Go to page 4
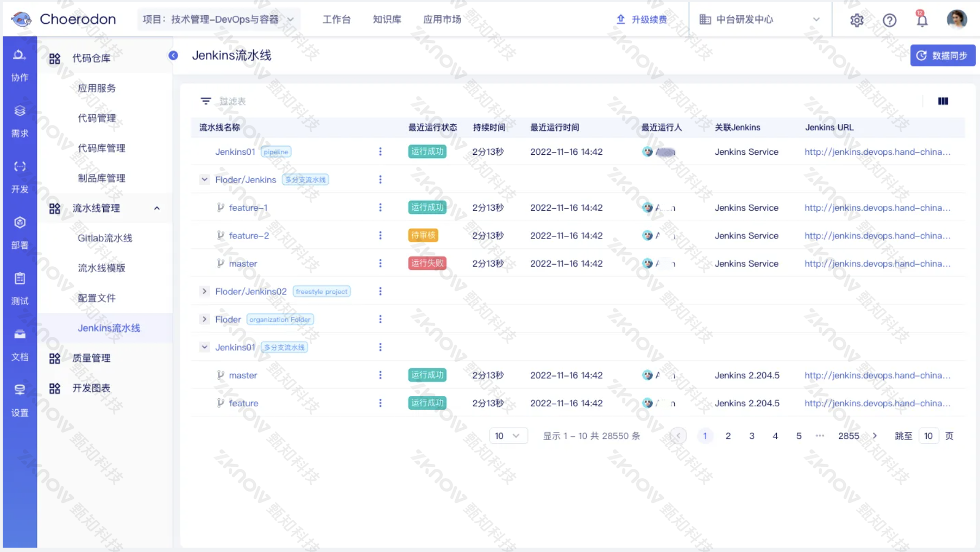This screenshot has height=552, width=980. click(775, 436)
